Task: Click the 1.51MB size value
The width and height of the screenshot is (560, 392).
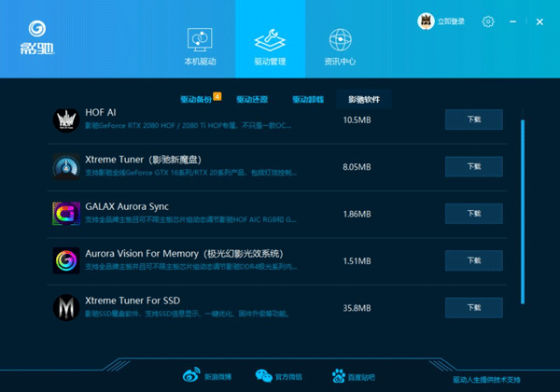Action: pos(357,261)
